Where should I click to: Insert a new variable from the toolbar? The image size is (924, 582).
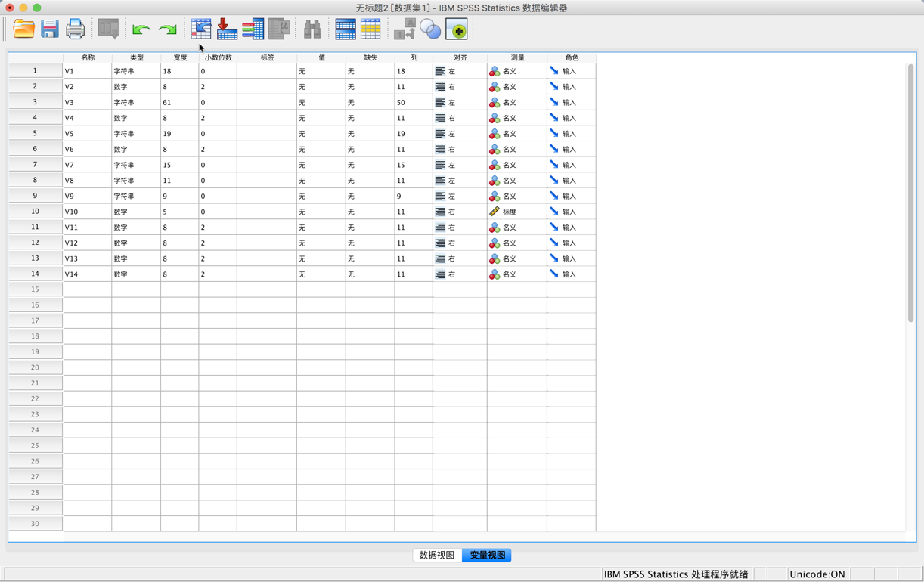(371, 29)
